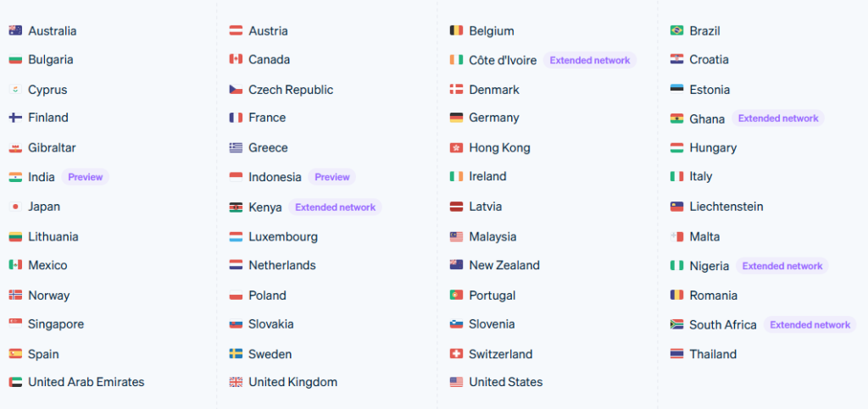Click the Portugal flag icon
Image resolution: width=868 pixels, height=409 pixels.
click(x=456, y=296)
